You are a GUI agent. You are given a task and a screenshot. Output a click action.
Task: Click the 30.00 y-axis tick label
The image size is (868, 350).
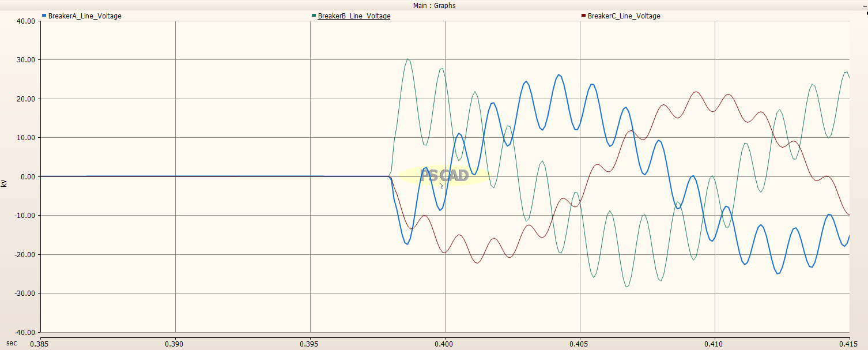[x=27, y=60]
